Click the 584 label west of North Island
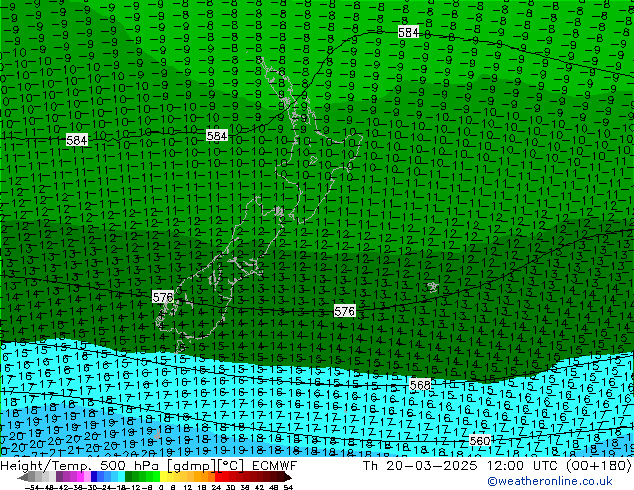Screen dimensions: 634x490 tap(217, 136)
